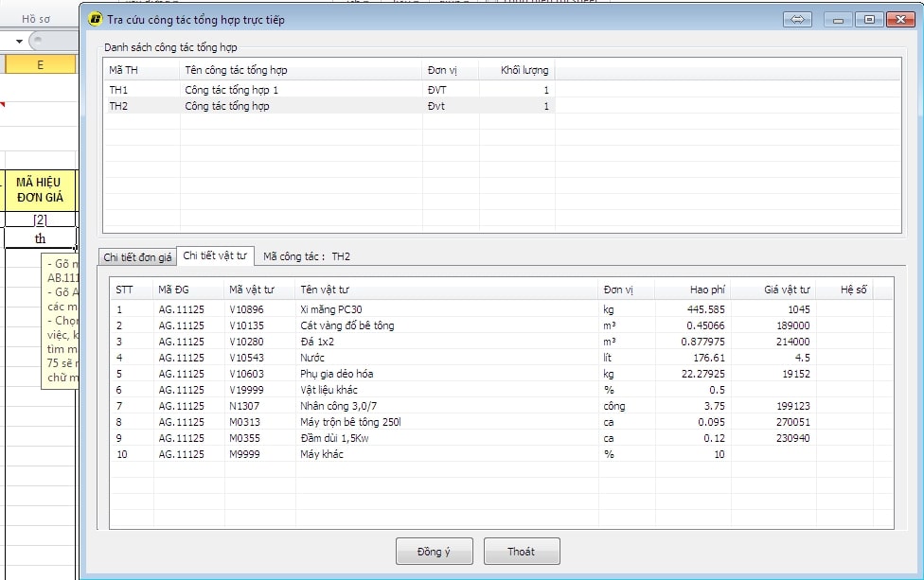
Task: Maximize the Tra cứu công tác dialog
Action: pos(869,19)
